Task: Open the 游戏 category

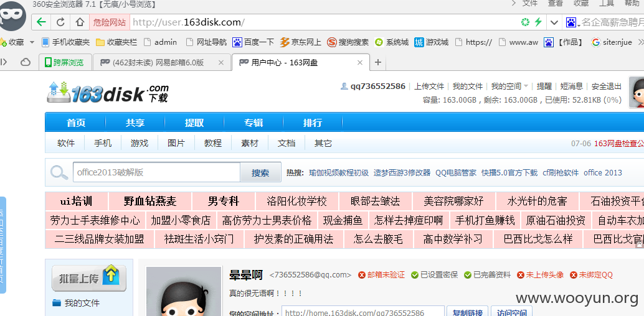Action: 140,143
